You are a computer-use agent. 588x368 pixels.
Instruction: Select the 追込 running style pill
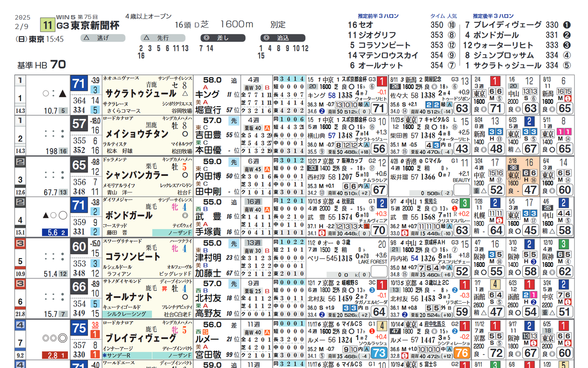coord(283,38)
